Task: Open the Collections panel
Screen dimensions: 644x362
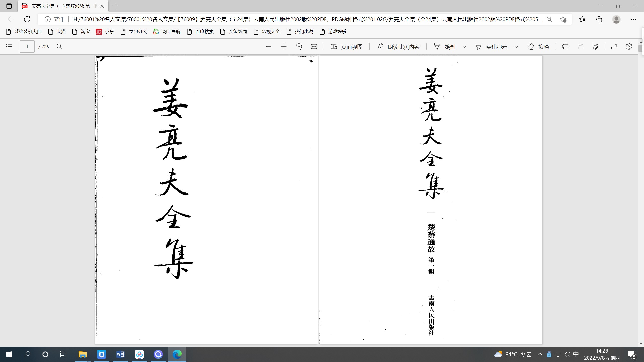Action: pos(599,19)
